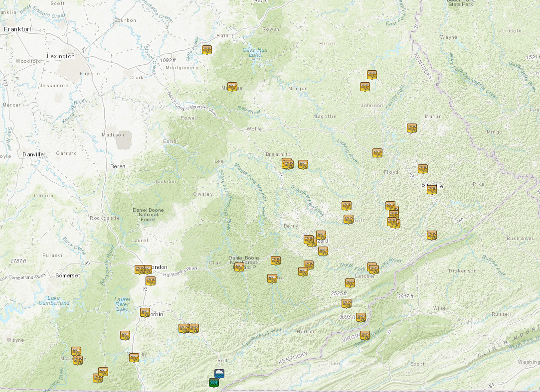Select the Wolfe county label
Image resolution: width=540 pixels, height=392 pixels.
pyautogui.click(x=254, y=129)
